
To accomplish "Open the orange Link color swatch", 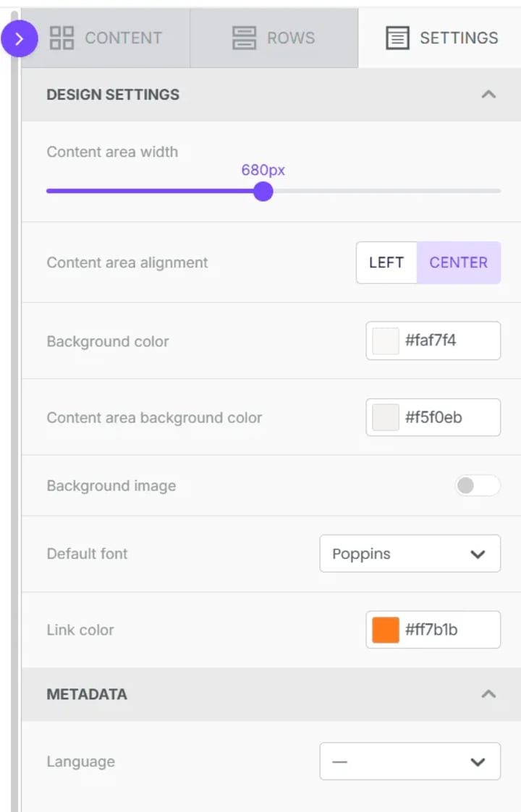I will point(386,630).
